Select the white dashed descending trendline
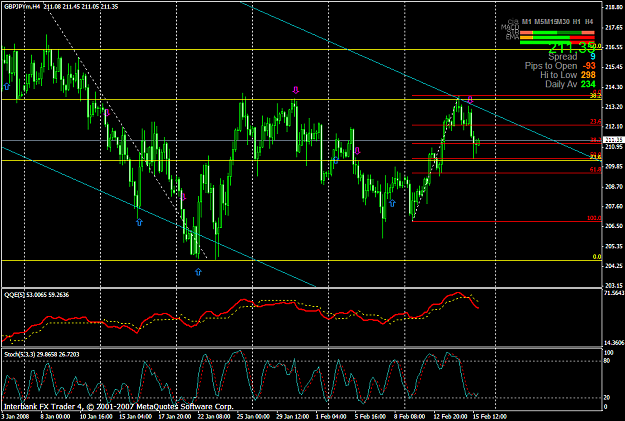This screenshot has height=421, width=625. (x=128, y=136)
